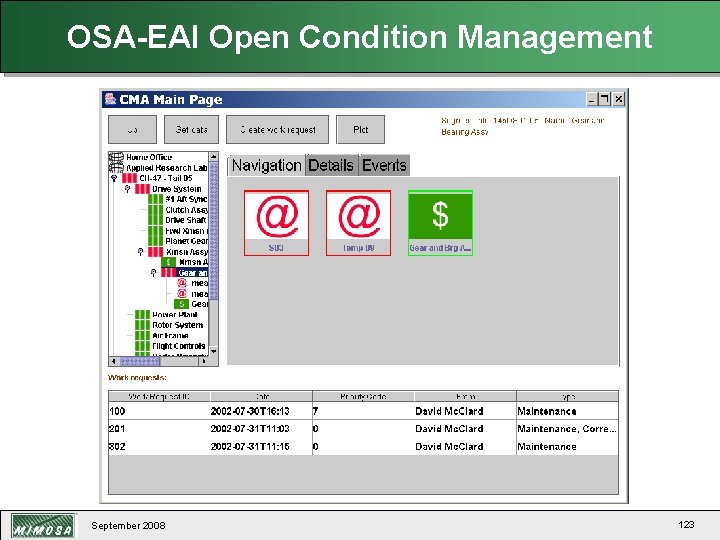Click the tree scrollbar down arrow
This screenshot has width=720, height=540.
coord(214,351)
